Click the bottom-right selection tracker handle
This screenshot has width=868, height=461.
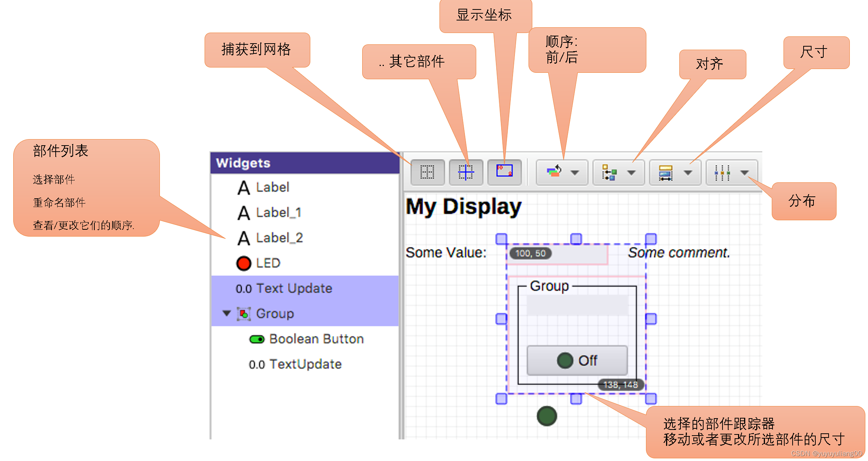(x=651, y=398)
